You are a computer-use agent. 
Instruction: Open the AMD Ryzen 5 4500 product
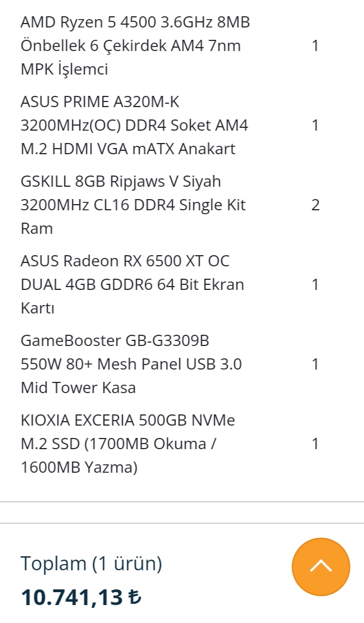tap(135, 46)
